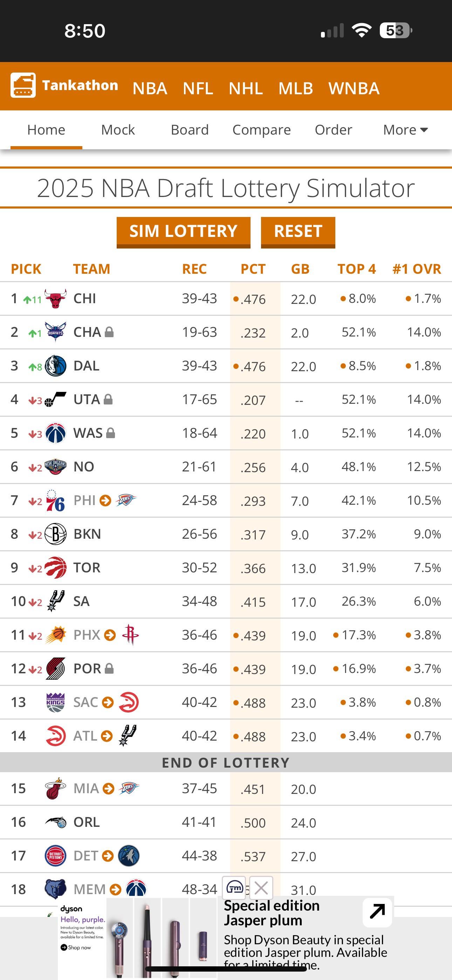Tap the Tankathon logo icon

[23, 85]
